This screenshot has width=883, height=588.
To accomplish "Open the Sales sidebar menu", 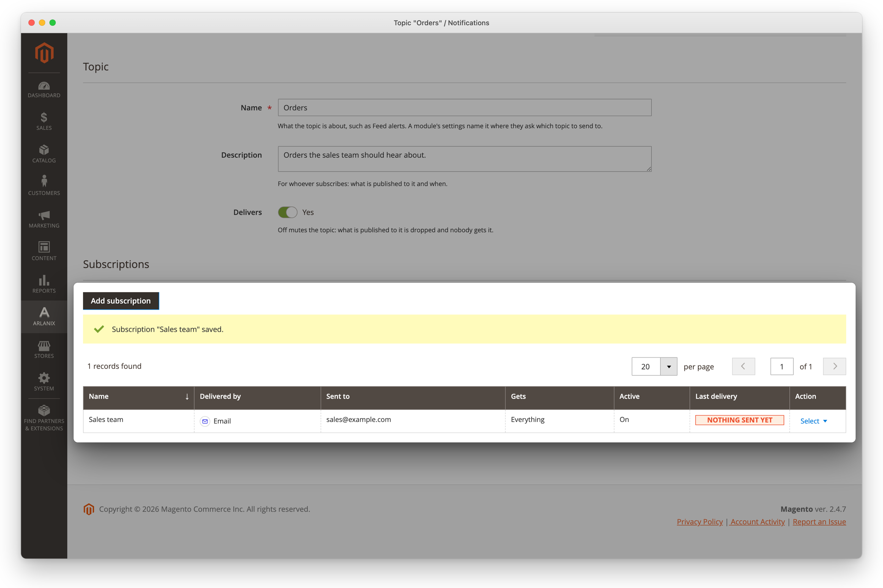I will tap(44, 121).
